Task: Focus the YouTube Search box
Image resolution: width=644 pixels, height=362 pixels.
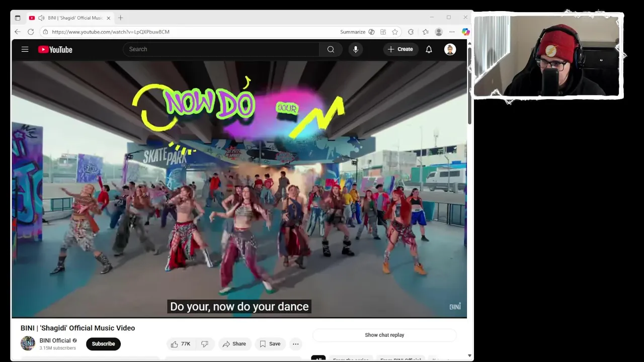Action: click(221, 49)
